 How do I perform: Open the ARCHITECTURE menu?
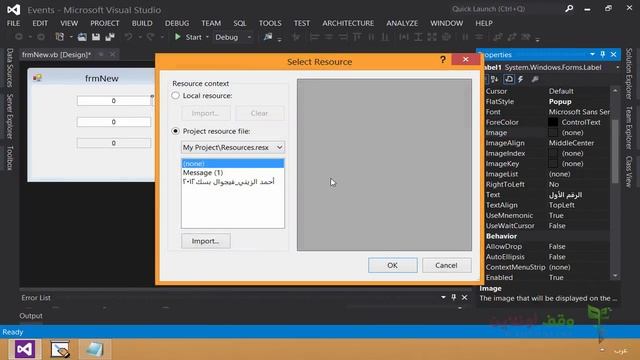point(348,23)
